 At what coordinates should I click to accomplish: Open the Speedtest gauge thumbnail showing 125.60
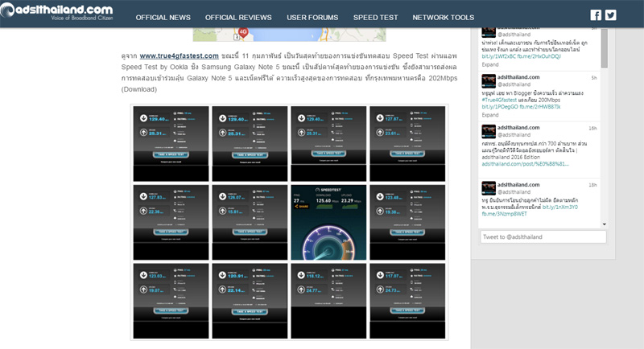coord(328,222)
